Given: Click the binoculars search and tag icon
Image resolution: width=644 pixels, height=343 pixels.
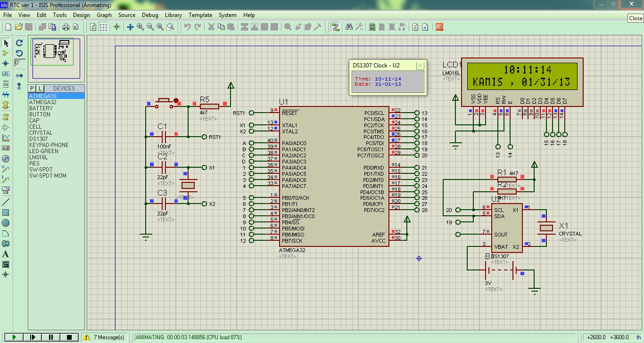Looking at the screenshot, I should tap(349, 27).
